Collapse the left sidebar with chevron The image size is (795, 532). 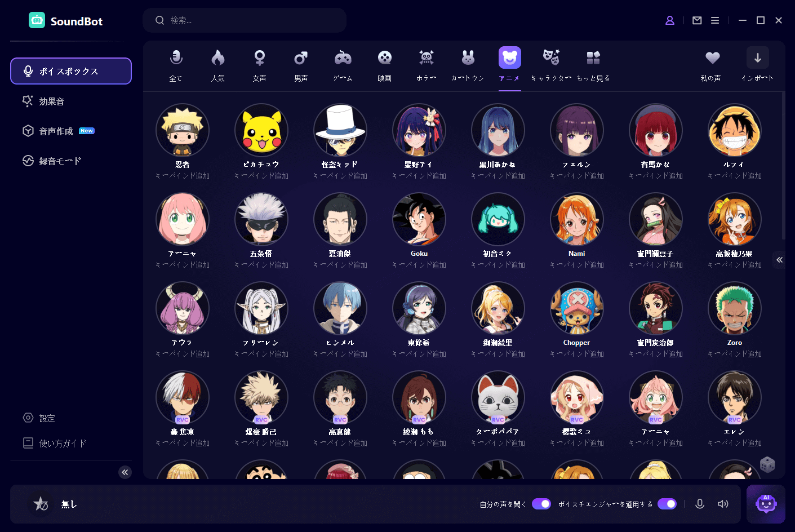[x=125, y=472]
